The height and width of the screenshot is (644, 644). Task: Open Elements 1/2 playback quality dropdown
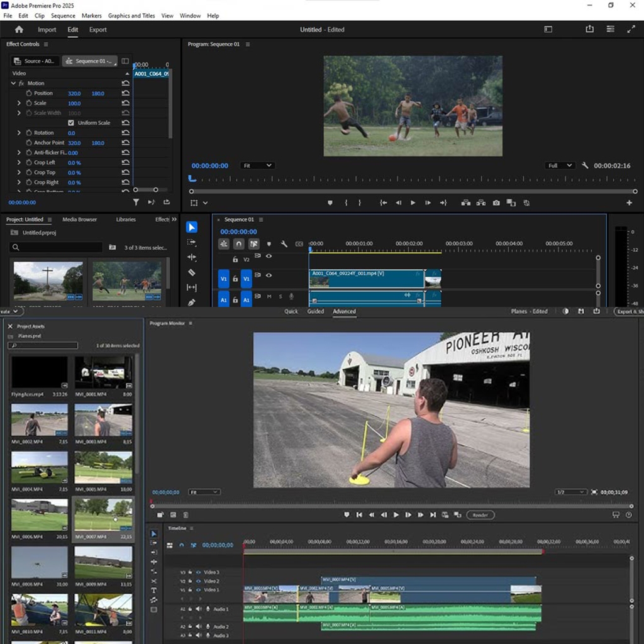click(x=570, y=492)
